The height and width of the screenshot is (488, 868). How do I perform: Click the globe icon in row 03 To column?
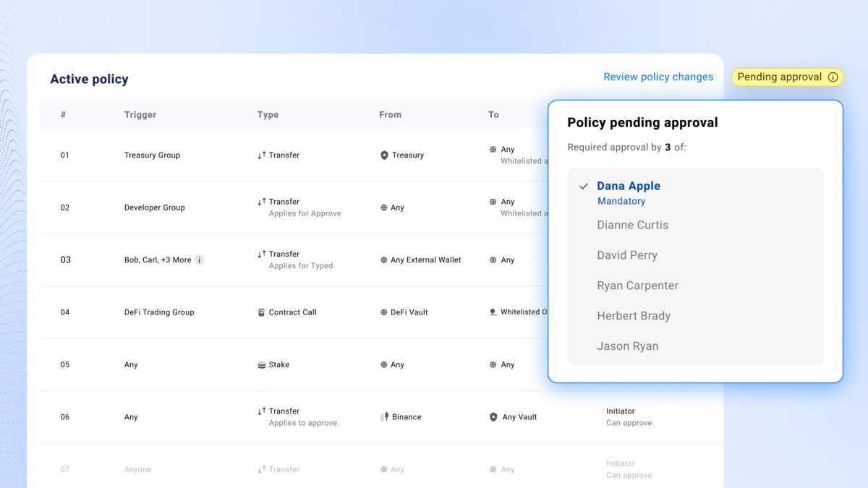pyautogui.click(x=493, y=260)
